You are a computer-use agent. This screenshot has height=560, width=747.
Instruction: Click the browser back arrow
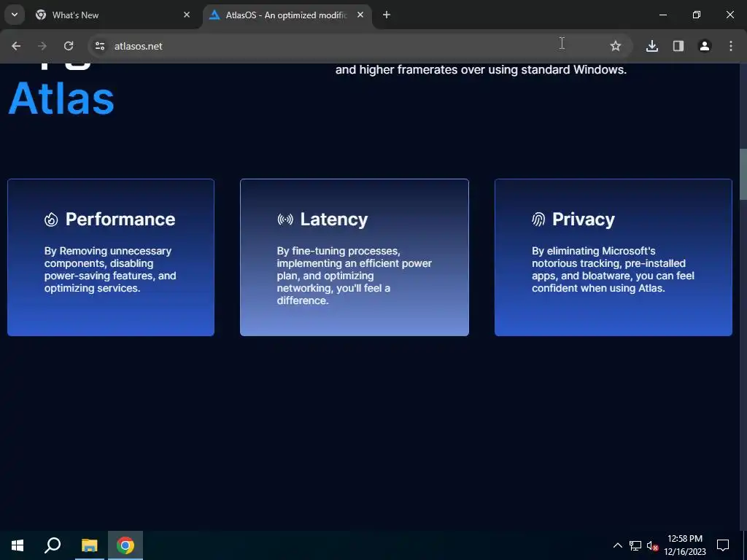pyautogui.click(x=16, y=46)
